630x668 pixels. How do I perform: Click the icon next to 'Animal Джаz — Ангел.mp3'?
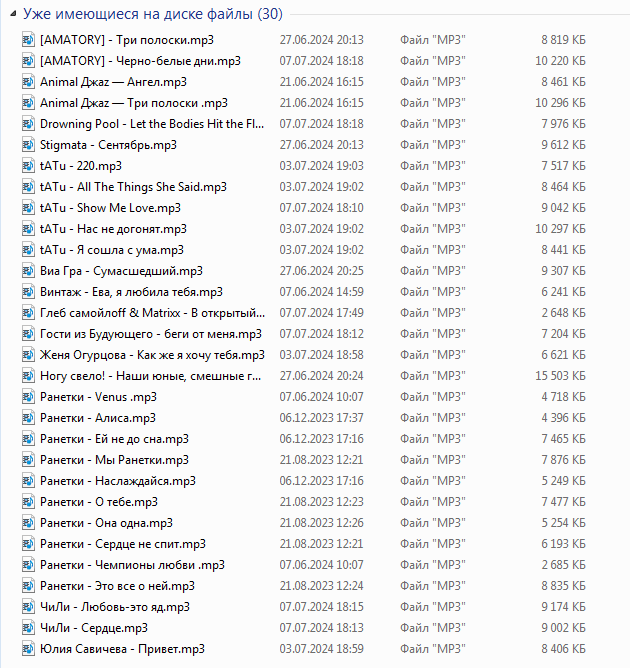[x=28, y=82]
